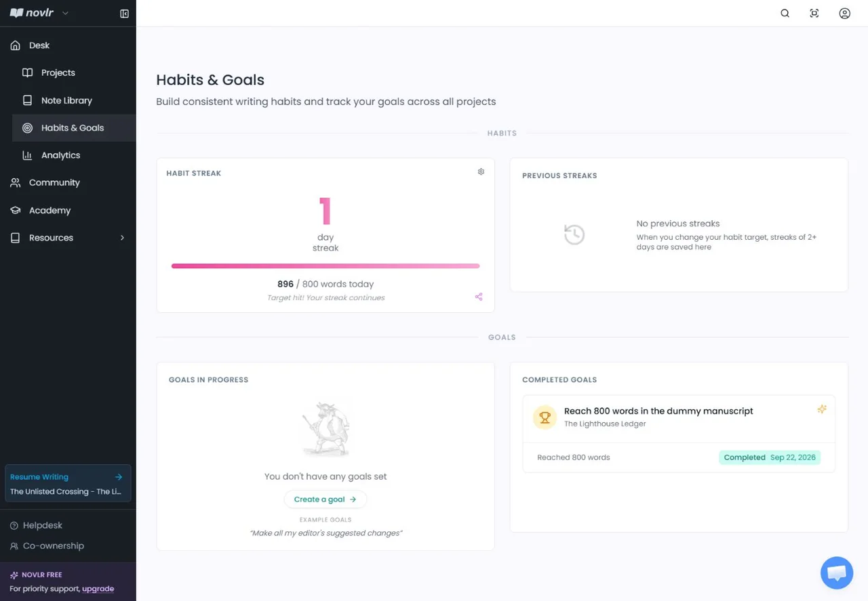Click the NOVLR FREE sparkle icon
868x601 pixels.
(14, 575)
